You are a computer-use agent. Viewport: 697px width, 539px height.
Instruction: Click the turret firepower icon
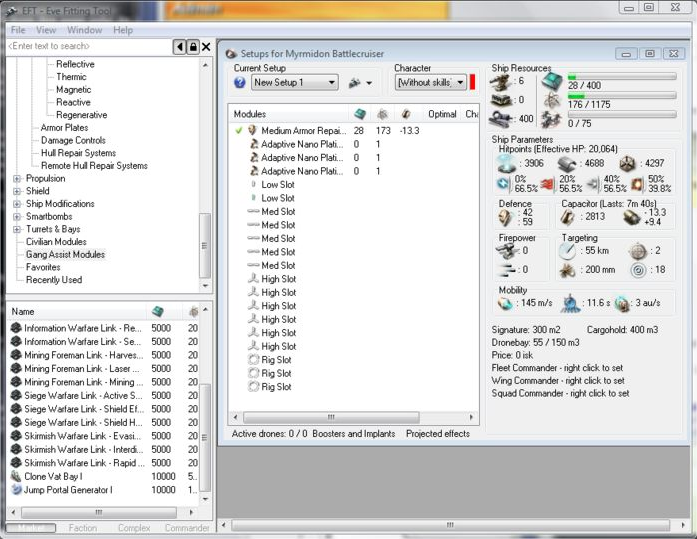click(506, 252)
